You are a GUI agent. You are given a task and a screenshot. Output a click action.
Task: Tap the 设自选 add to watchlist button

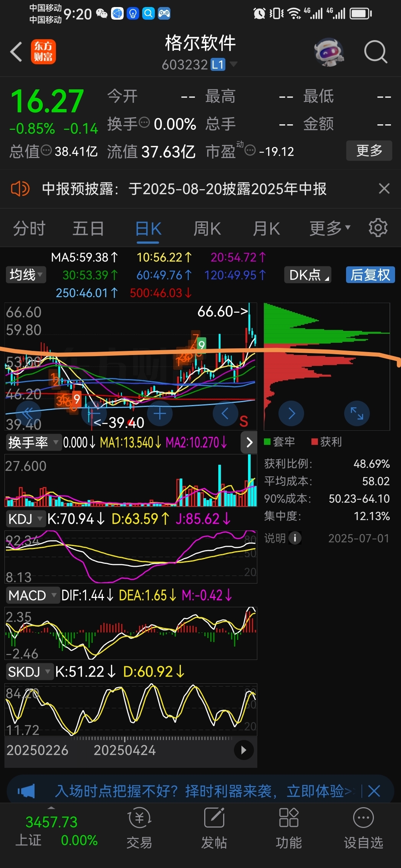coord(363,828)
